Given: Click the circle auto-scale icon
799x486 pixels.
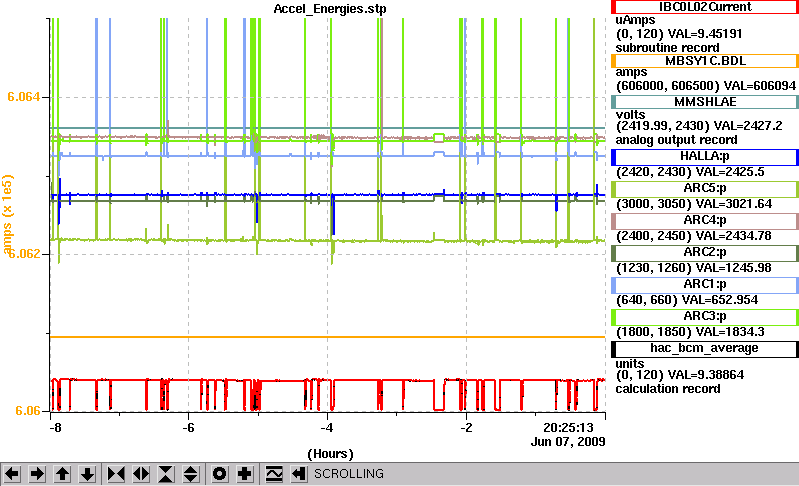Looking at the screenshot, I should pos(220,474).
